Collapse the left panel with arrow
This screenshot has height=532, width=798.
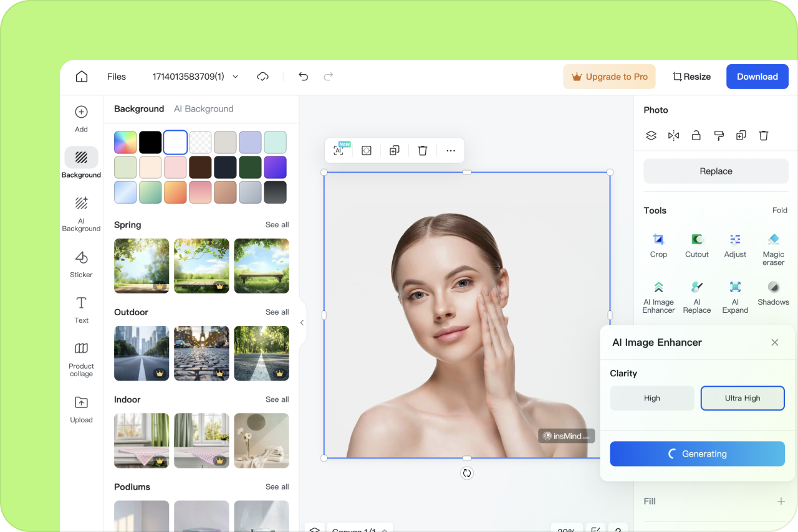point(302,323)
